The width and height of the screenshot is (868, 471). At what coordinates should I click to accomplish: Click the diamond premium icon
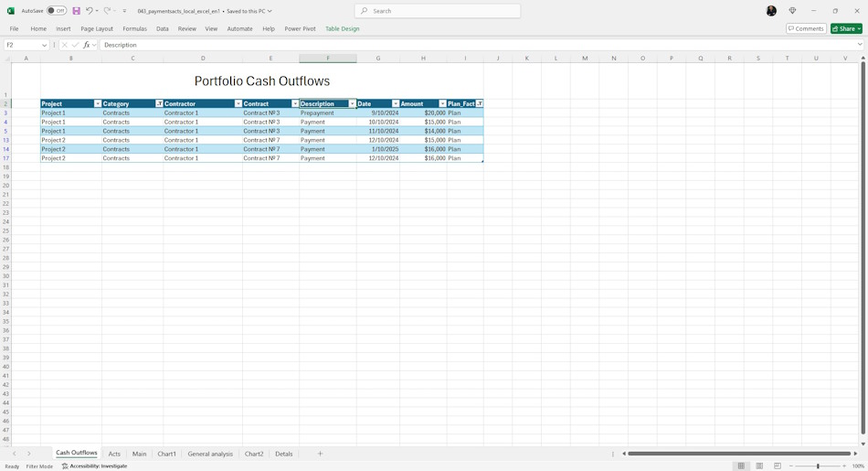coord(792,11)
